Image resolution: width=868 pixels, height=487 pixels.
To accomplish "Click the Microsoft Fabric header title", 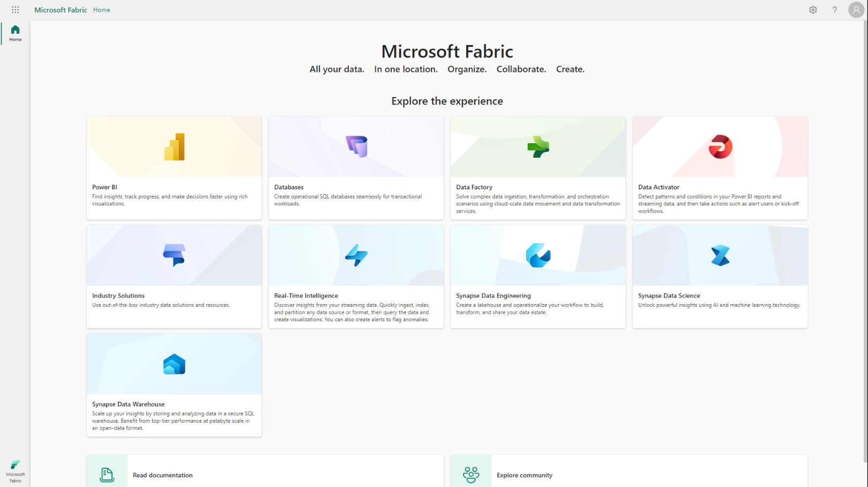I will [61, 10].
